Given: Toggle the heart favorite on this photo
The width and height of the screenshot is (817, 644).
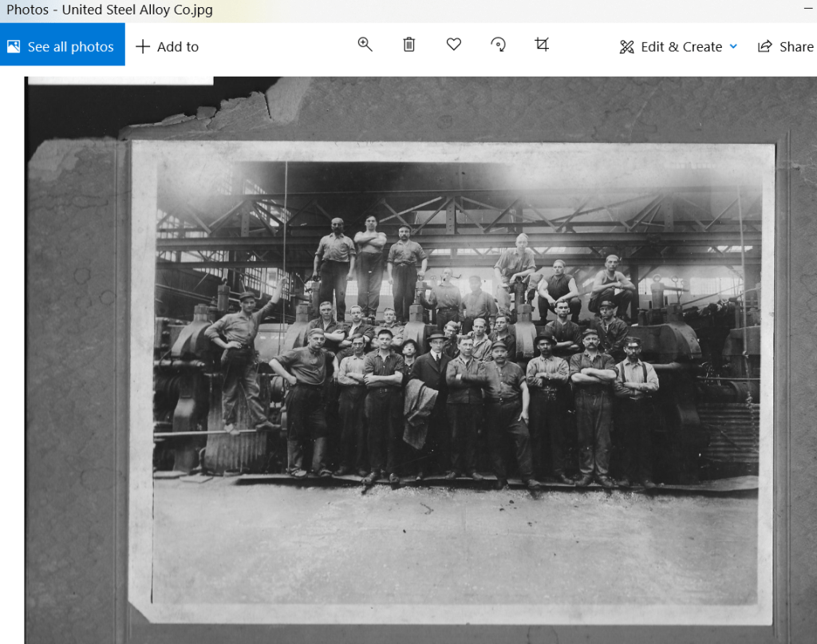Looking at the screenshot, I should 454,45.
